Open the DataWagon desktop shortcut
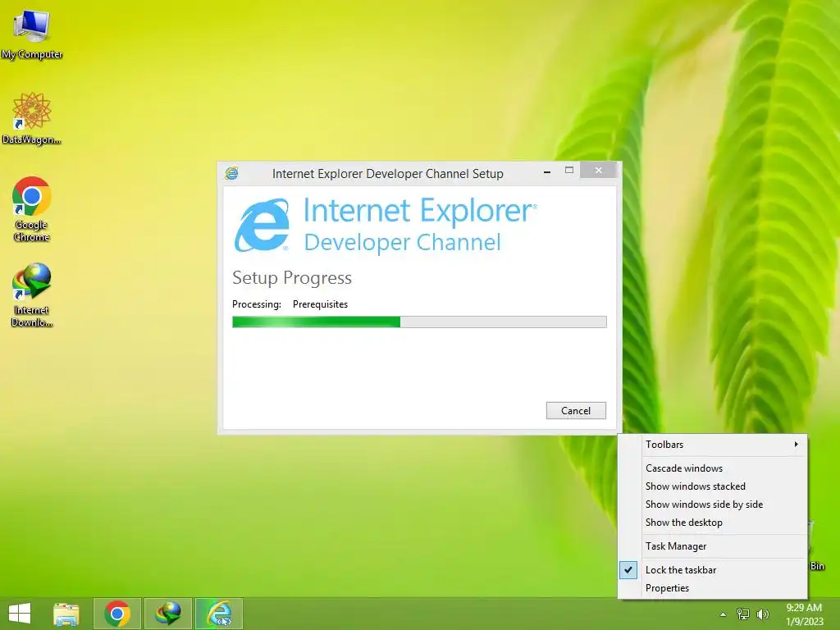 click(32, 118)
